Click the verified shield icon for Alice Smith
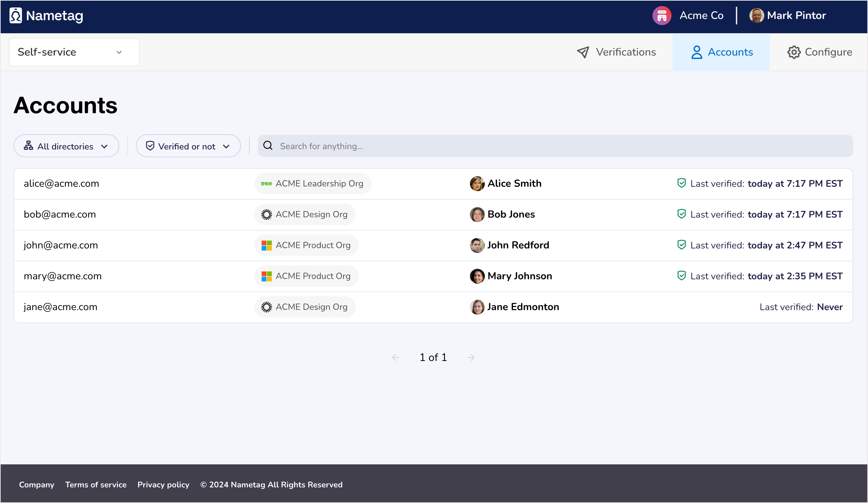Viewport: 868px width, 503px height. pyautogui.click(x=681, y=183)
